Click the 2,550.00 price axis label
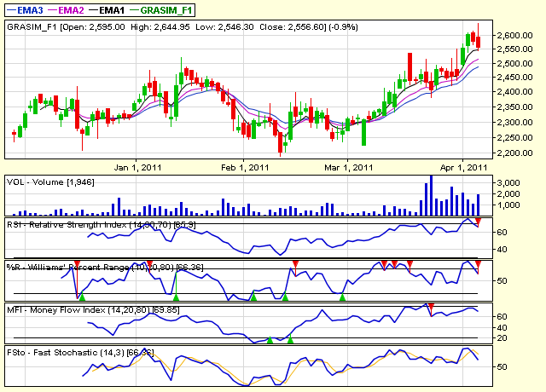Screen dimensions: 546x392 point(515,49)
